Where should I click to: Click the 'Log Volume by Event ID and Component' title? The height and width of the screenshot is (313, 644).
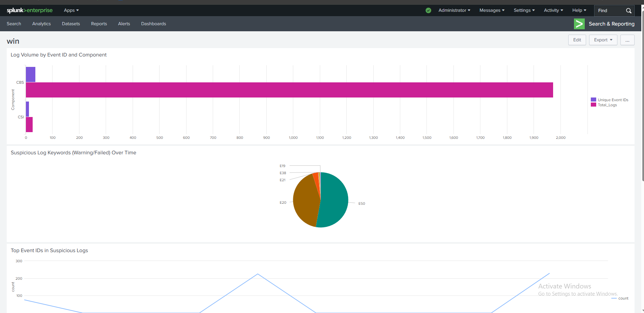(59, 55)
